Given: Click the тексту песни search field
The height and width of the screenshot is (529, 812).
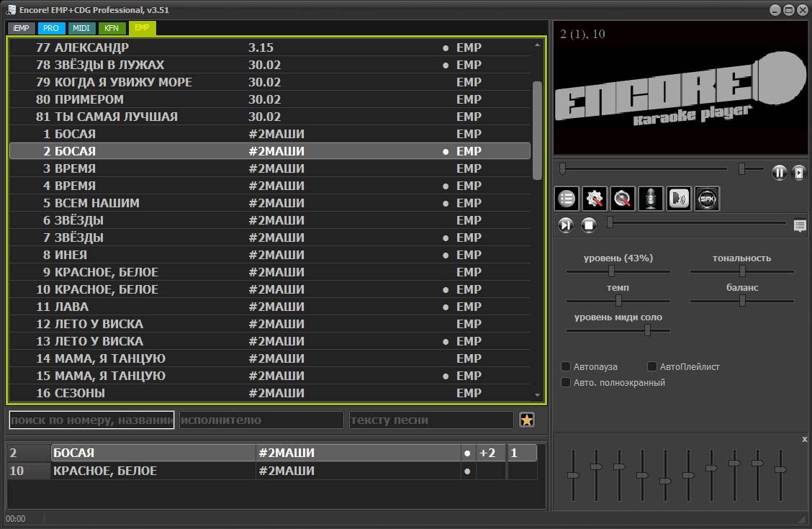Looking at the screenshot, I should 431,420.
